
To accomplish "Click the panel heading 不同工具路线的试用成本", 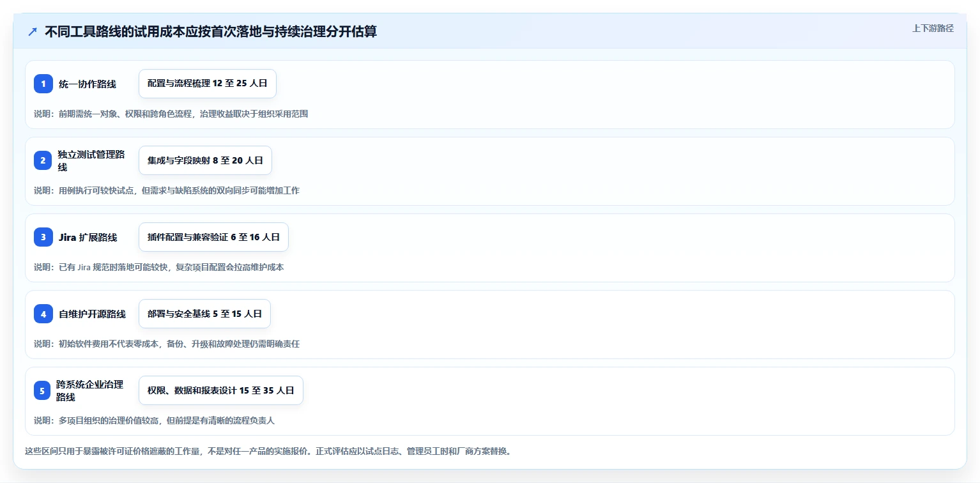I will [x=211, y=32].
